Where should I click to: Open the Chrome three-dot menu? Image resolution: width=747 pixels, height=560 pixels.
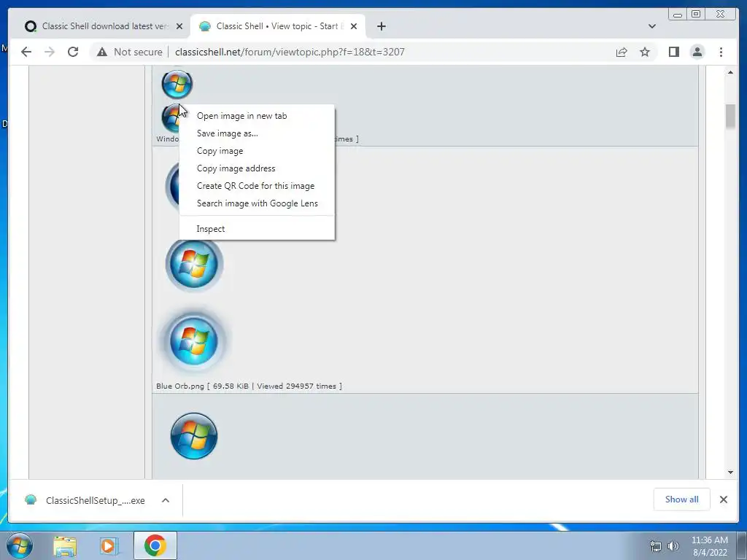coord(721,52)
